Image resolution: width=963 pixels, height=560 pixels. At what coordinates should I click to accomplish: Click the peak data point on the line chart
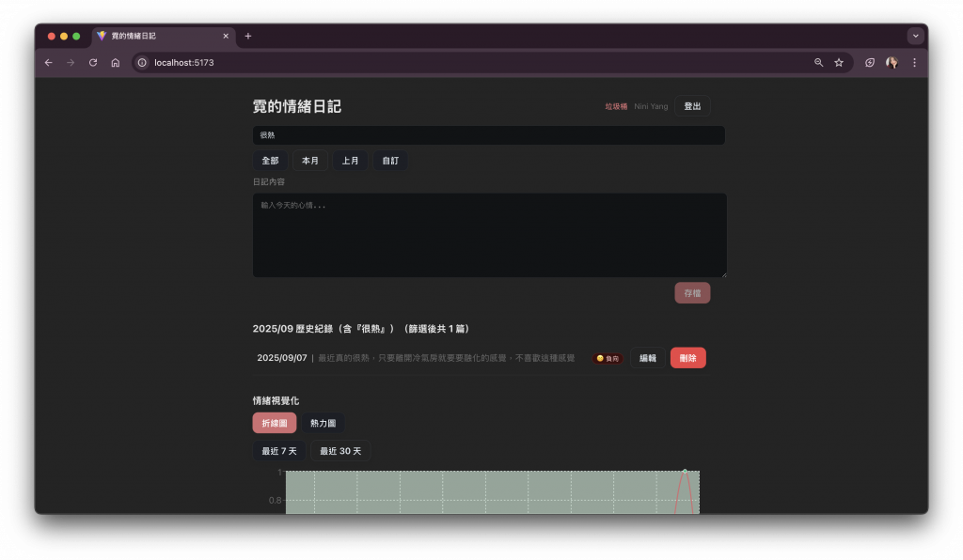click(685, 471)
